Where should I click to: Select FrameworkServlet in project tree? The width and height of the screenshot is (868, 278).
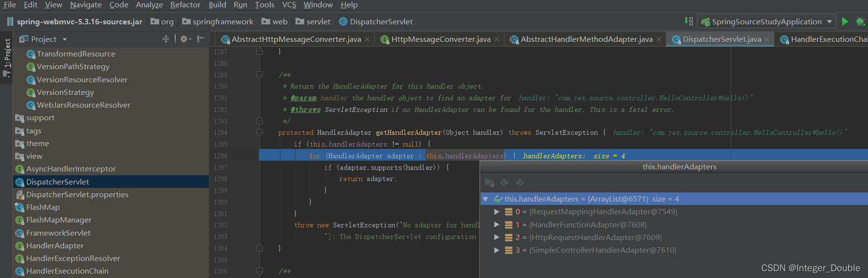click(x=58, y=233)
